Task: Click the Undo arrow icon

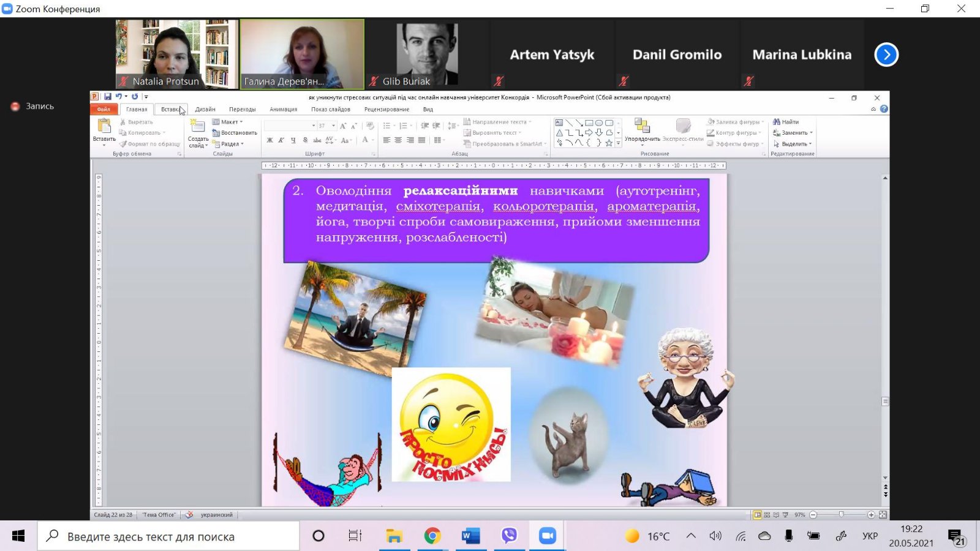Action: (x=118, y=97)
